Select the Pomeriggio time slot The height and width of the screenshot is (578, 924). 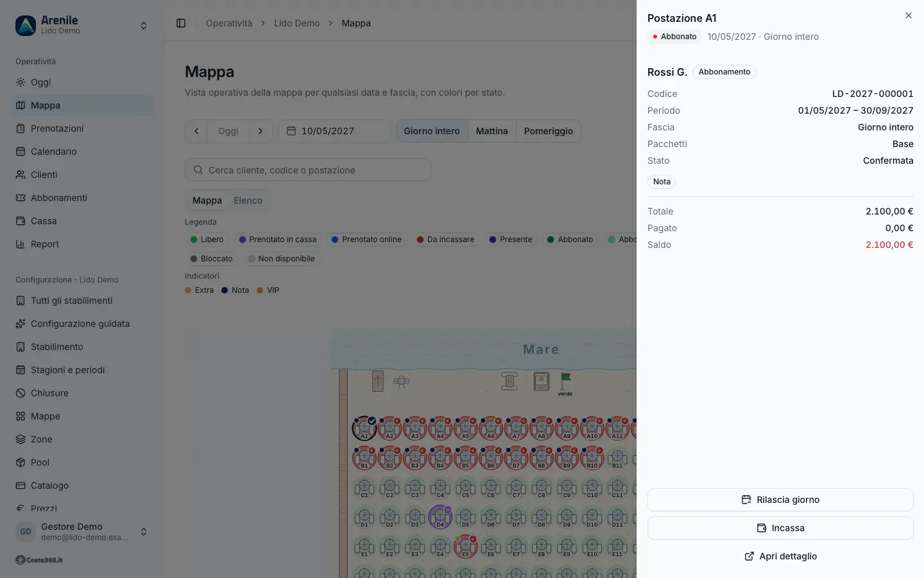(548, 131)
